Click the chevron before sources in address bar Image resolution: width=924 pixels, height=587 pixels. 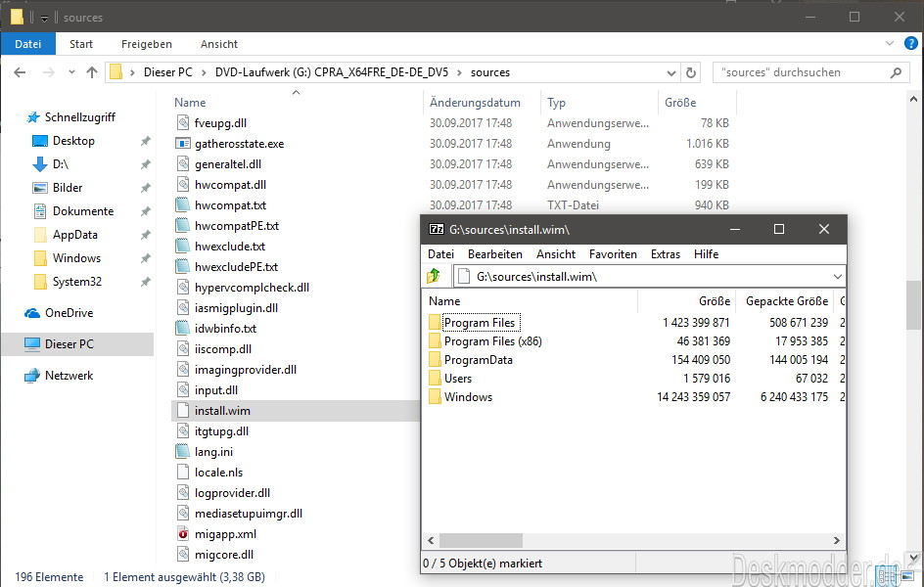[459, 72]
